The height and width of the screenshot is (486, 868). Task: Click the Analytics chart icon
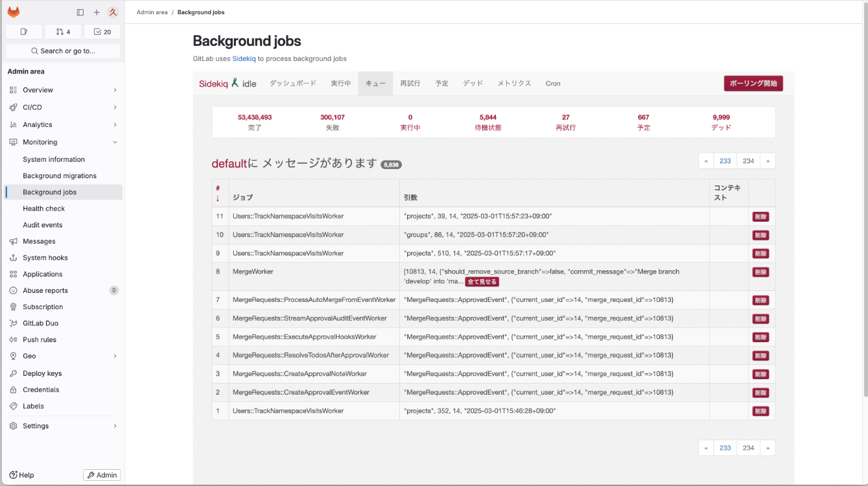click(x=14, y=124)
